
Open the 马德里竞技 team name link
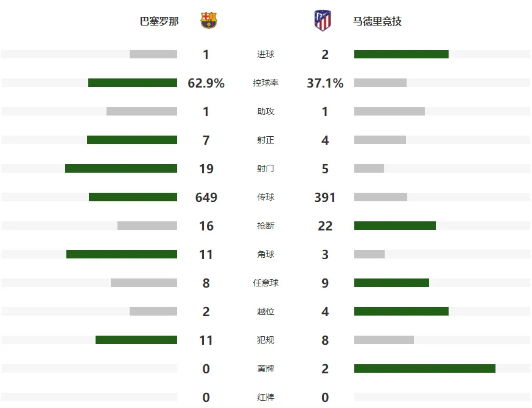click(x=377, y=21)
